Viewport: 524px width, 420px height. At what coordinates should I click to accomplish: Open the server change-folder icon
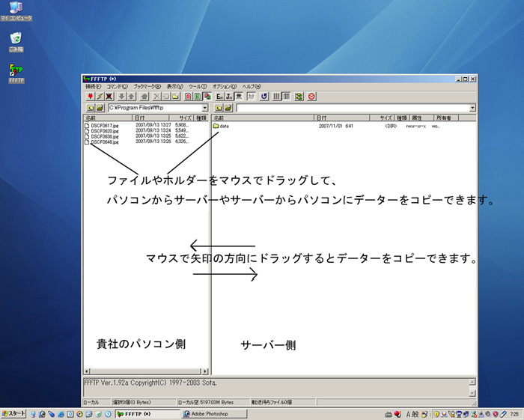point(228,108)
